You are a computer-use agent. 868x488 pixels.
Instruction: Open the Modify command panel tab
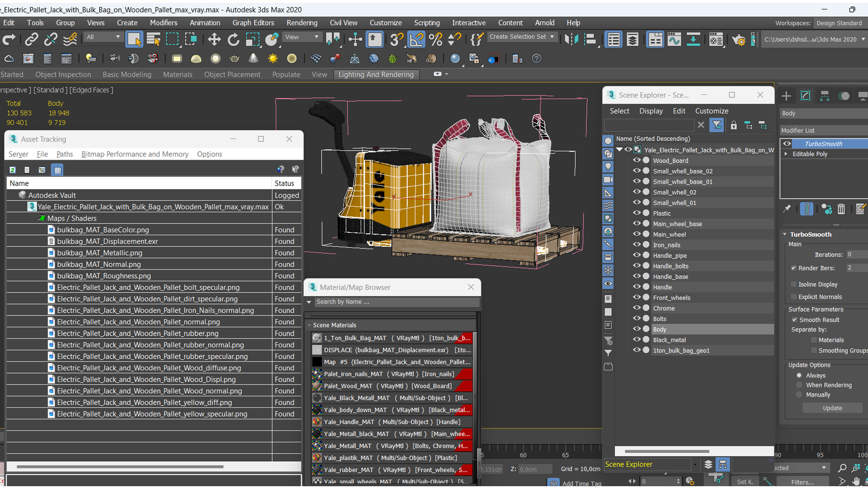[x=806, y=96]
